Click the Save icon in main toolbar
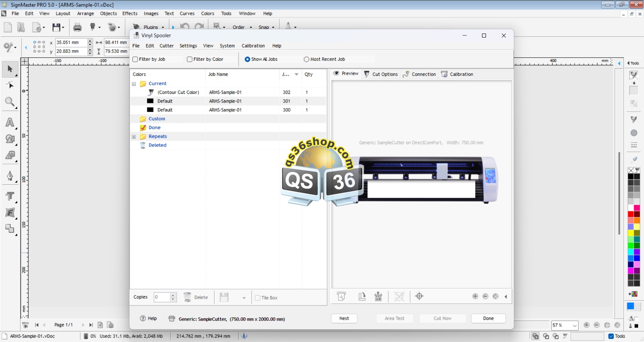644x342 pixels. coord(56,27)
